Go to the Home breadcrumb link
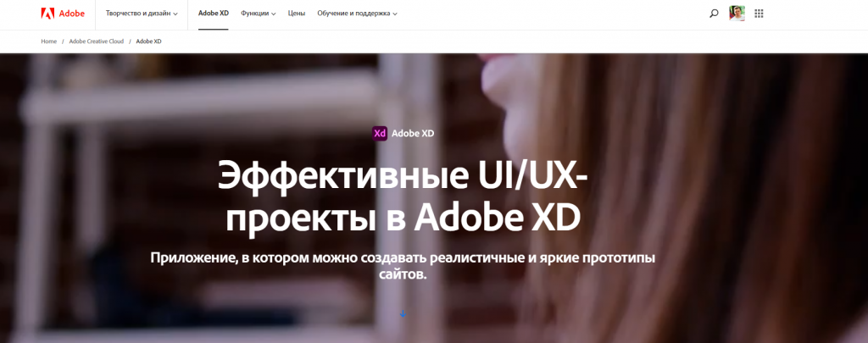This screenshot has height=343, width=868. pos(48,41)
